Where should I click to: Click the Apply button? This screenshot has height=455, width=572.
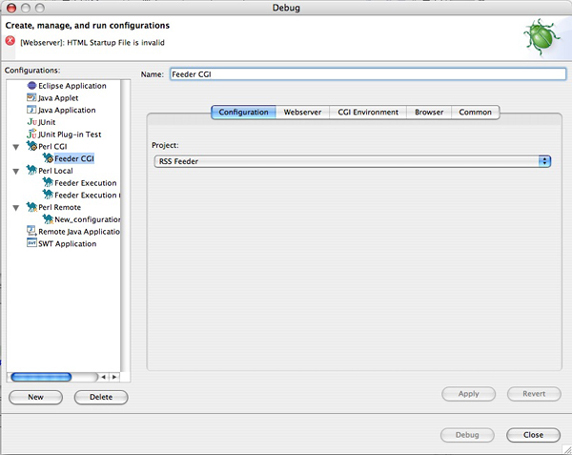[468, 394]
